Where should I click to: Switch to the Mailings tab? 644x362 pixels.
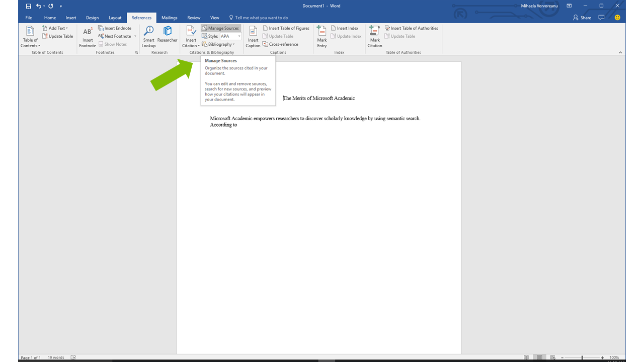pyautogui.click(x=169, y=18)
